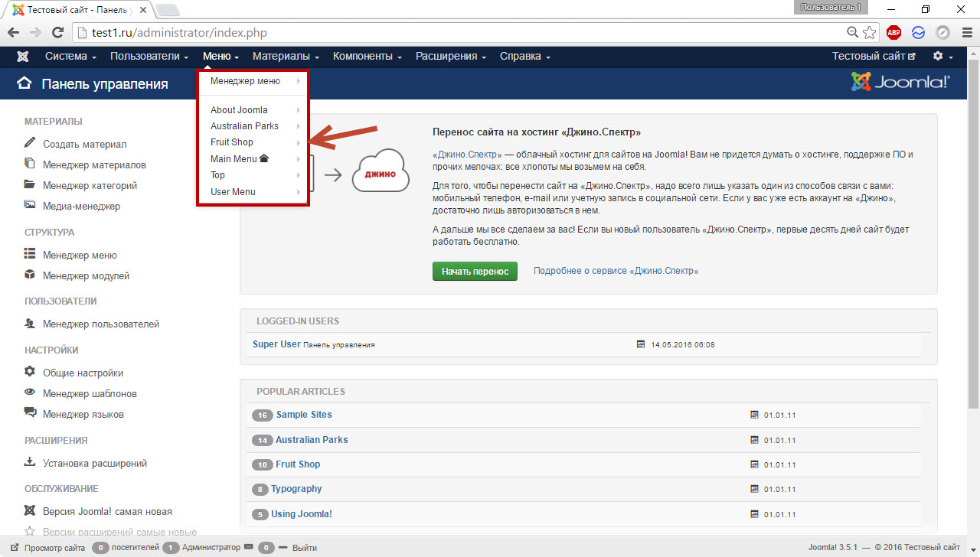Image resolution: width=980 pixels, height=557 pixels.
Task: Expand the Система dropdown menu
Action: pyautogui.click(x=70, y=57)
